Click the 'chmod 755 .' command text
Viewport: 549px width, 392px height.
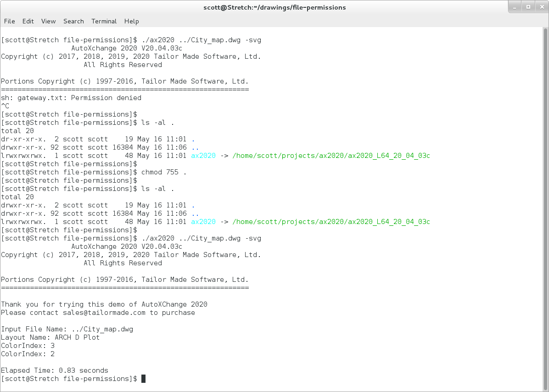point(164,172)
